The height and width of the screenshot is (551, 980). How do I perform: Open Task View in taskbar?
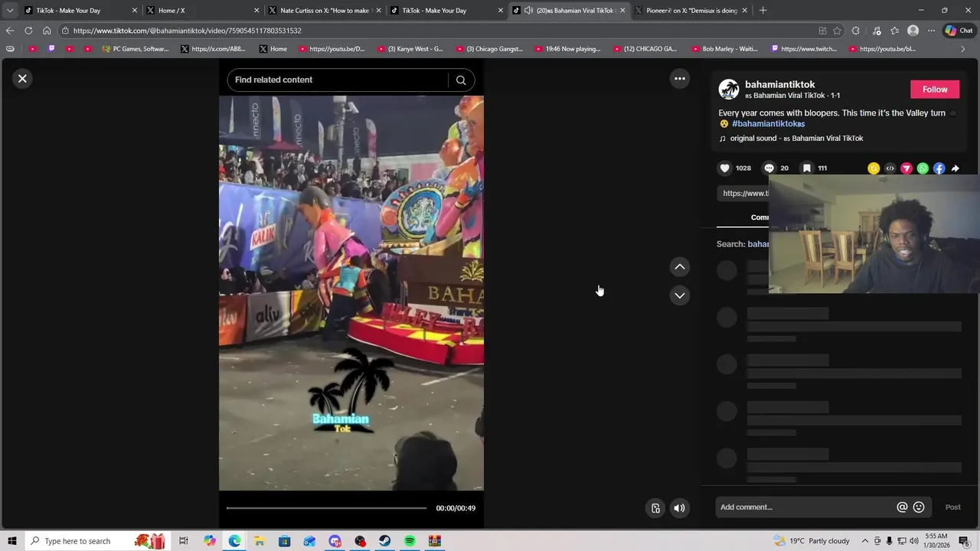point(184,541)
